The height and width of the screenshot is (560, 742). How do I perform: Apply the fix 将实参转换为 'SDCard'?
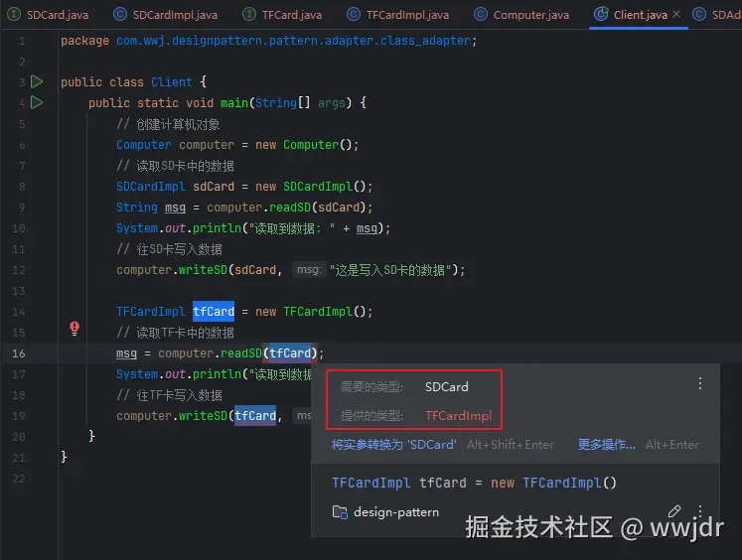(x=393, y=445)
